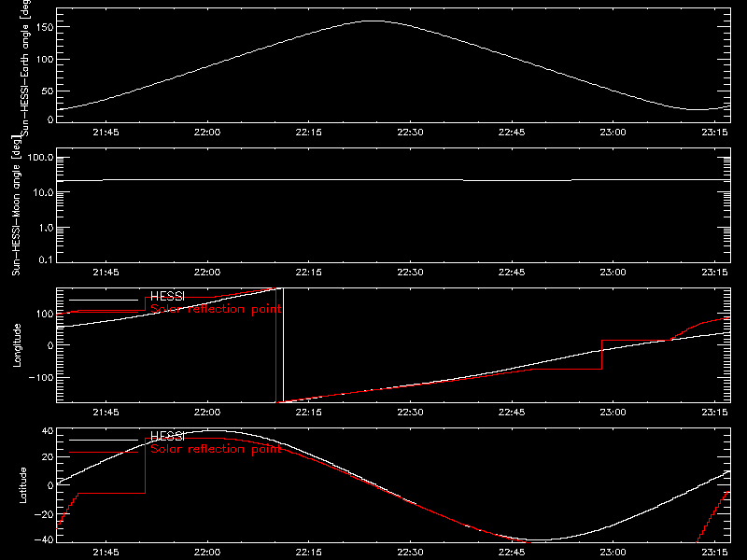Image resolution: width=747 pixels, height=560 pixels.
Task: Click 22:45 under the Latitude plot
Action: 512,553
